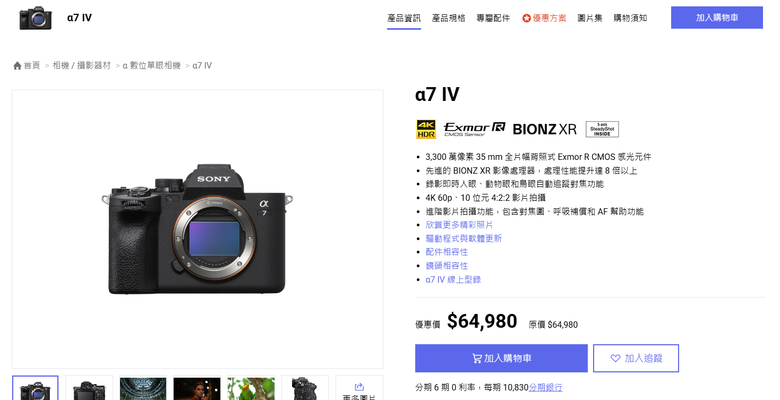This screenshot has width=780, height=400.
Task: Click the α7 IV camera icon in header
Action: click(35, 18)
